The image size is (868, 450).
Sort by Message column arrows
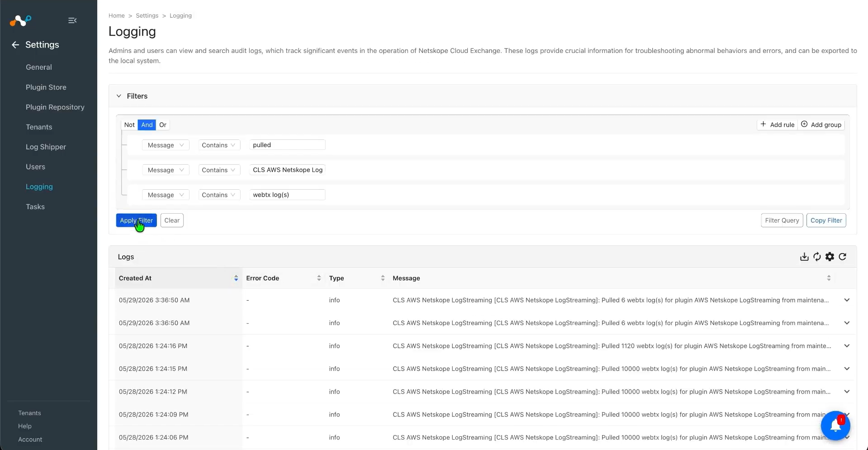point(829,278)
